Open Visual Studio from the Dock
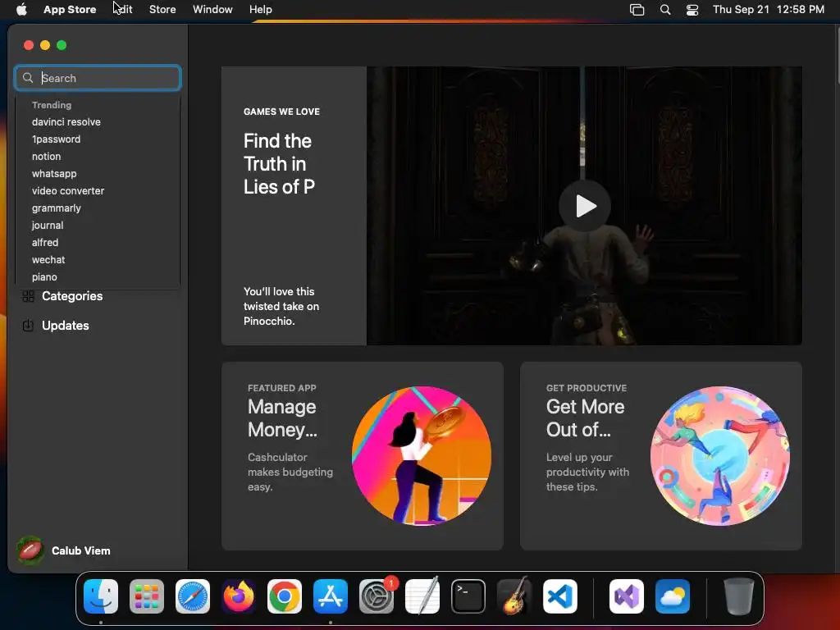840x630 pixels. click(x=626, y=596)
